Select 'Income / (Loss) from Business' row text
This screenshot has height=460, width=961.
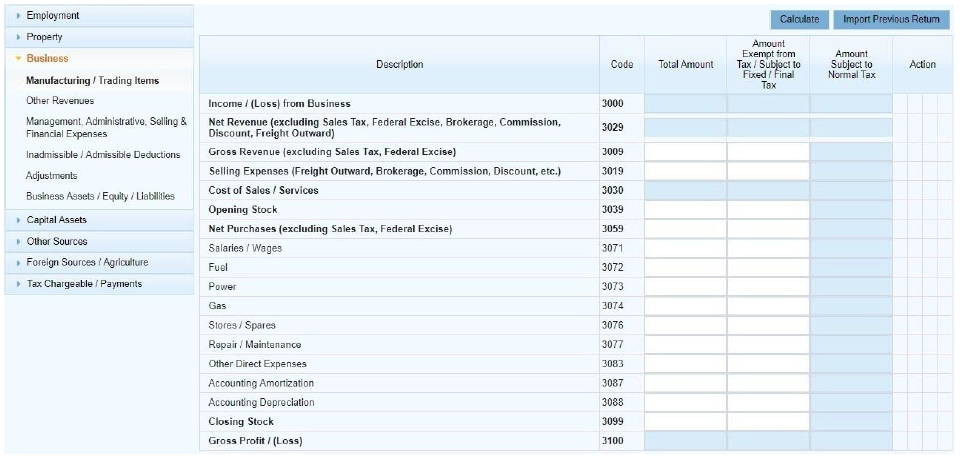[279, 104]
